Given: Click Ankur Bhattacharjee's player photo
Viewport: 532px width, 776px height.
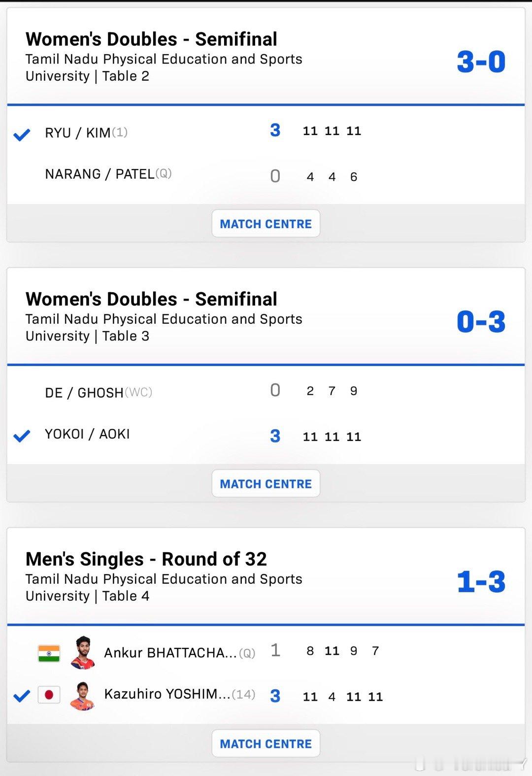Looking at the screenshot, I should coord(82,653).
